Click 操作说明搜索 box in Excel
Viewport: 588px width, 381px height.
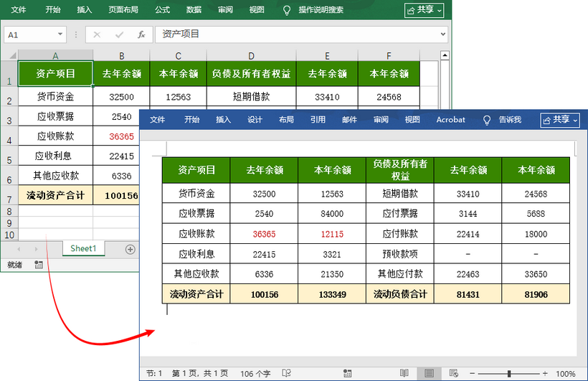[321, 10]
